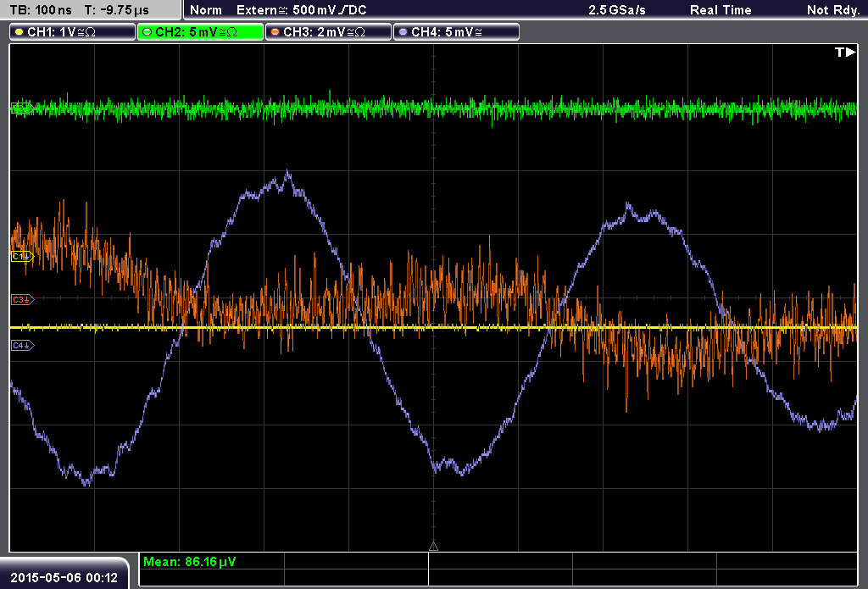The height and width of the screenshot is (589, 868).
Task: Click the 2015-05-06 00:12 date display
Action: (64, 577)
